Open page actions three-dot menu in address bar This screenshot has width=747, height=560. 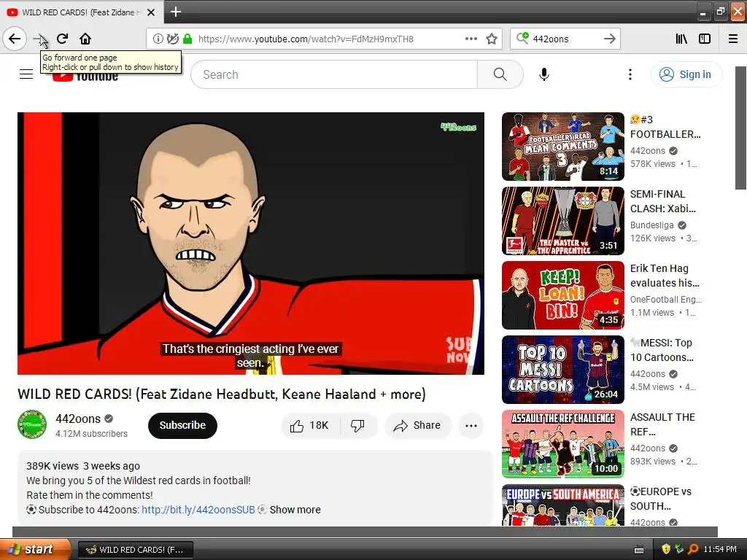coord(471,39)
